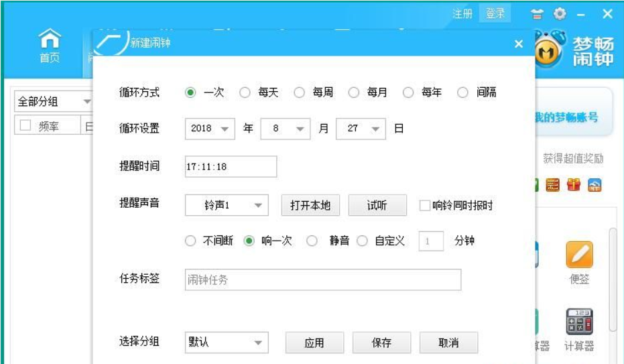Screen dimensions: 624x364
Task: Click the 任务标签 field with 闹钟任务 placeholder
Action: click(x=323, y=280)
